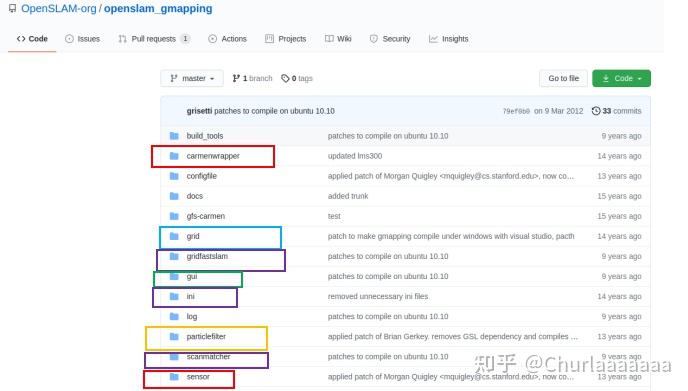Click the gridfastslam folder icon

pyautogui.click(x=174, y=256)
